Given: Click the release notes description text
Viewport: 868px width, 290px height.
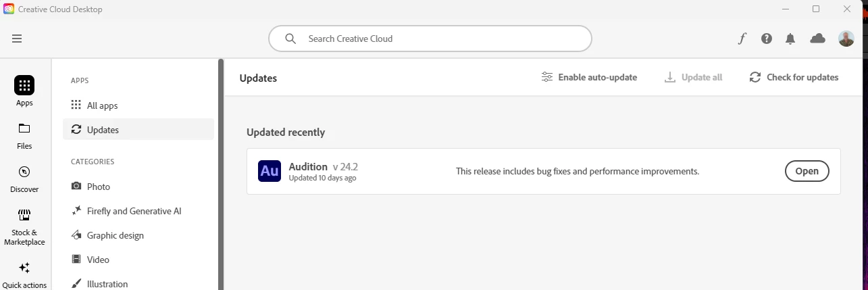Looking at the screenshot, I should [x=578, y=172].
